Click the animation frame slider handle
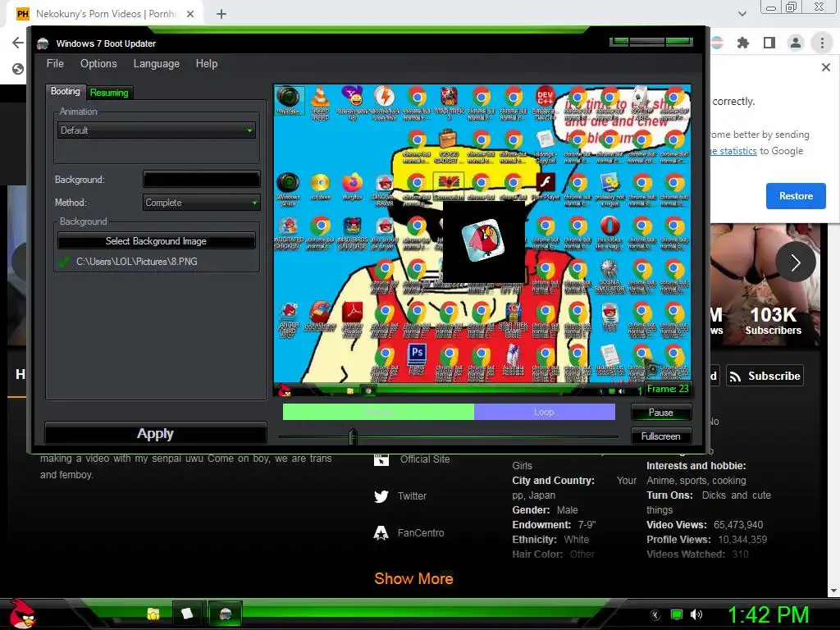 353,436
